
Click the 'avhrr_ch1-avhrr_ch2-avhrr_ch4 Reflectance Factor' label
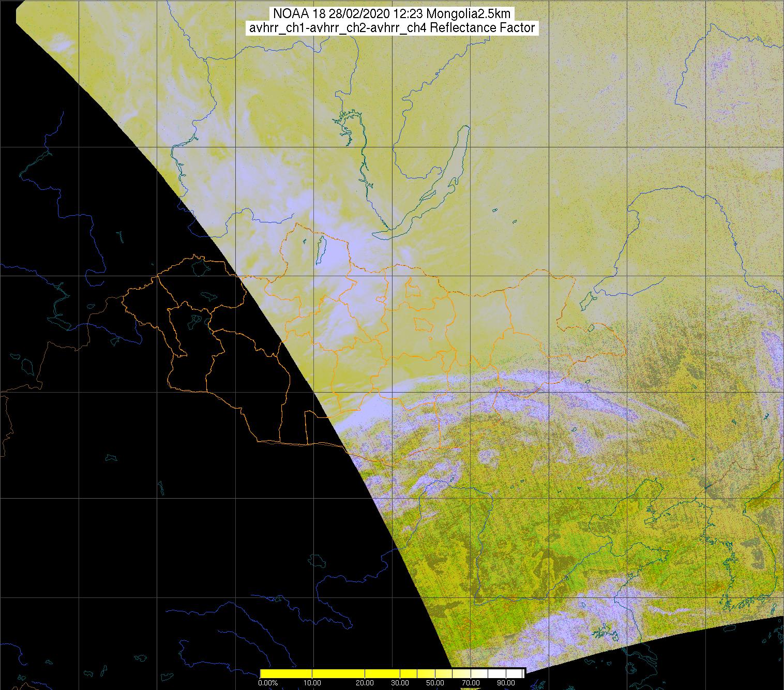click(x=392, y=28)
